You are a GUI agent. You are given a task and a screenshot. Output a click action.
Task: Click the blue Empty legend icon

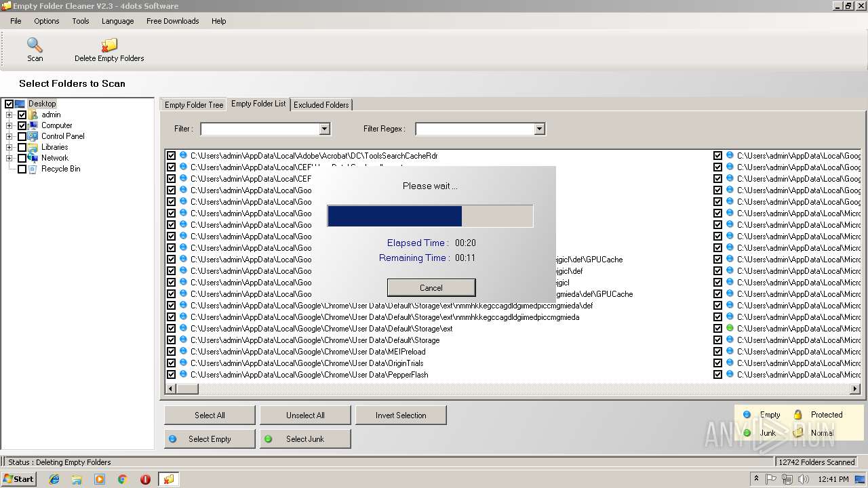tap(747, 415)
